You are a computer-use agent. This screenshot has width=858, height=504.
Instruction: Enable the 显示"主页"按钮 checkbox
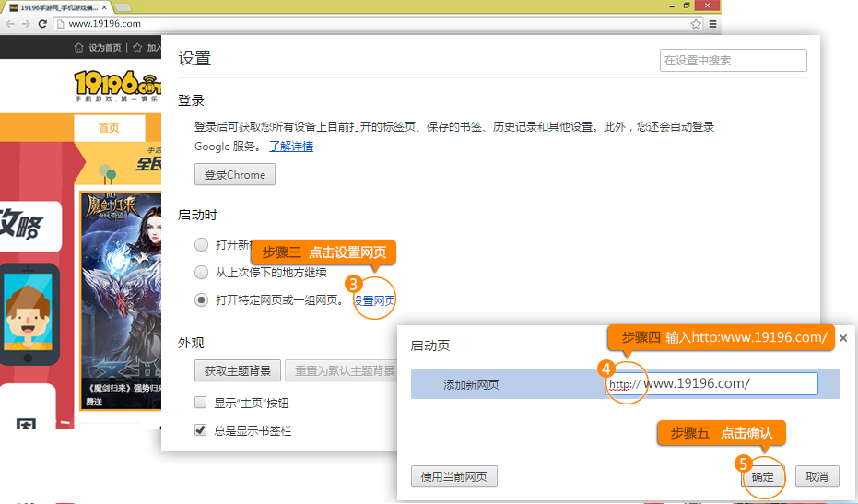point(201,404)
